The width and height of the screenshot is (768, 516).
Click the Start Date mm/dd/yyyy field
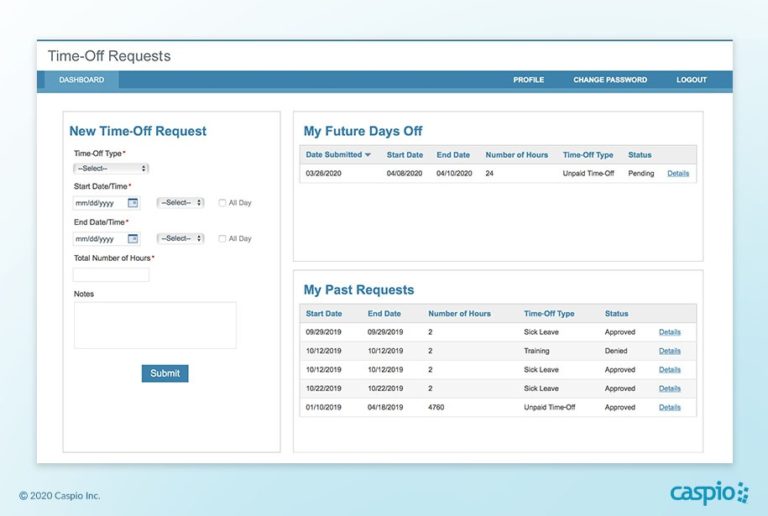pos(99,203)
